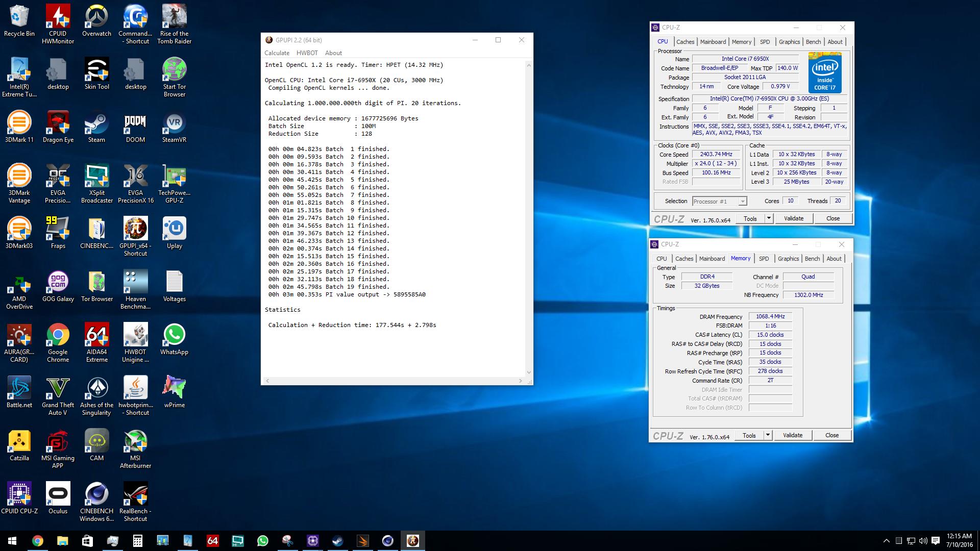This screenshot has width=980, height=551.
Task: Launch Uplay from the desktop
Action: tap(174, 233)
